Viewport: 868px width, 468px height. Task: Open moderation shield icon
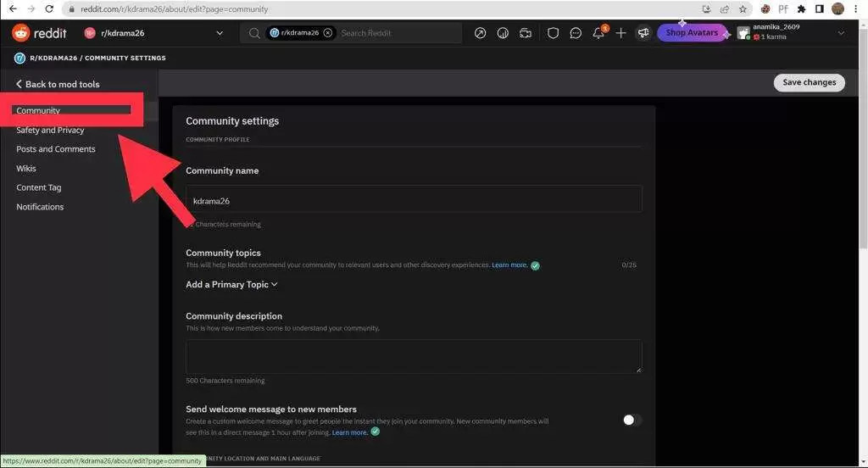(553, 33)
